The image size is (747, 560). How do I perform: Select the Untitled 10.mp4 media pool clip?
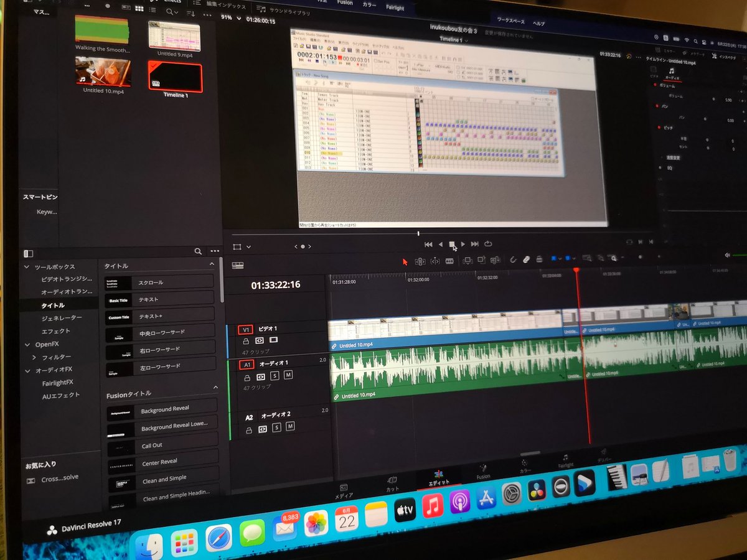(103, 71)
